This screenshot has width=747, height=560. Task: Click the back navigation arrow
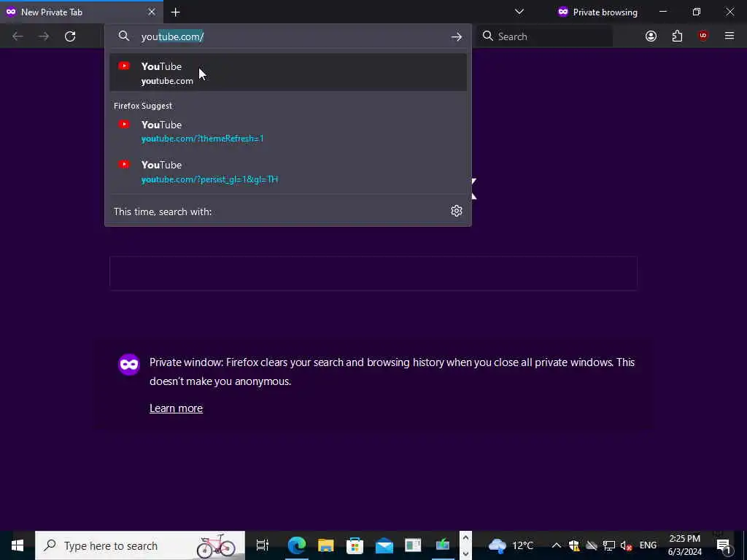(x=18, y=36)
